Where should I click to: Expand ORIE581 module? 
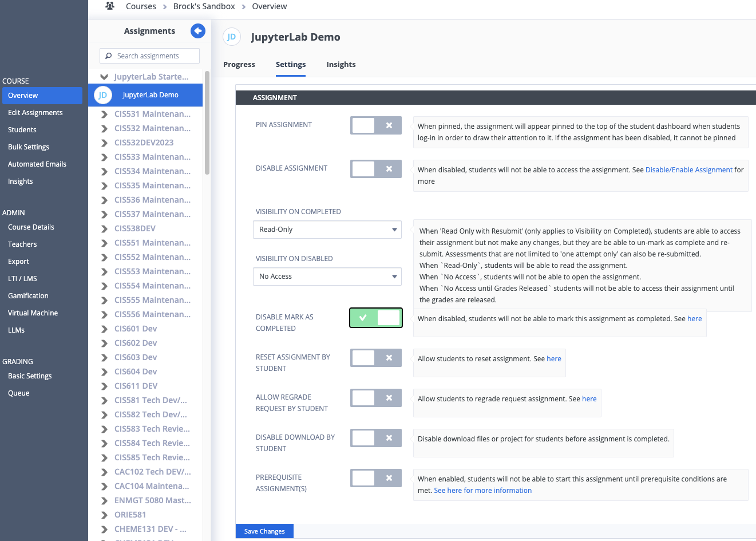tap(104, 515)
